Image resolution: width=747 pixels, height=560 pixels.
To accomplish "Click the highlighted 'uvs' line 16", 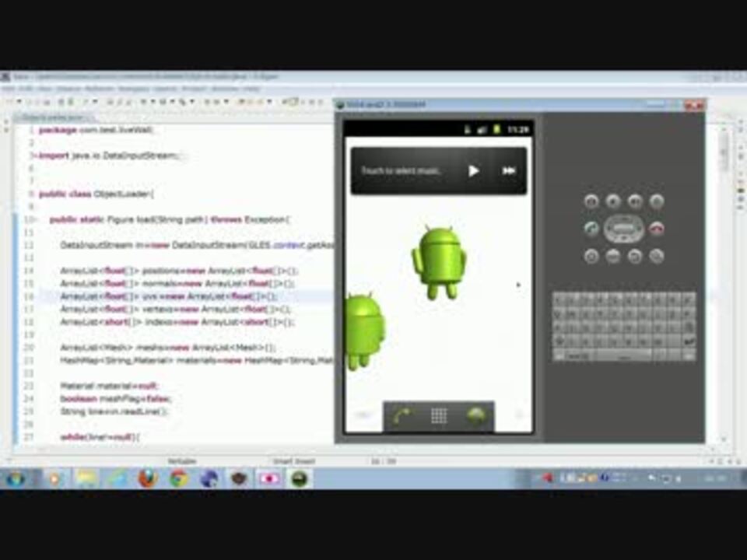I will tap(168, 296).
